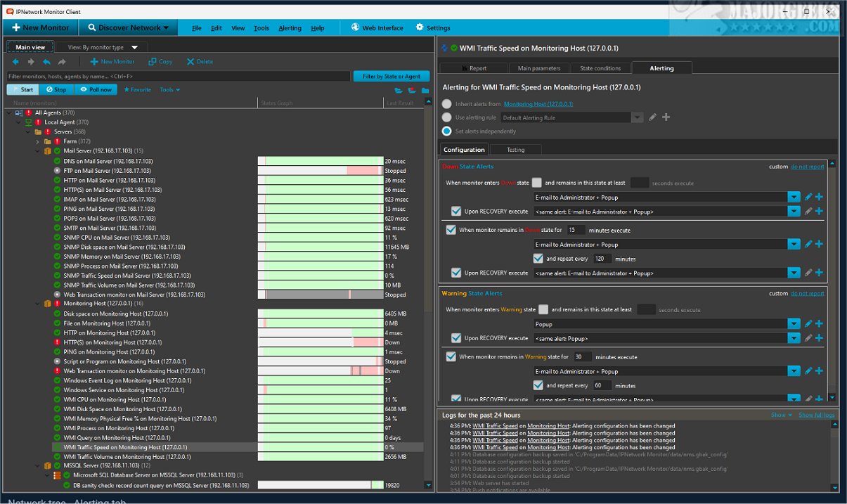The width and height of the screenshot is (847, 504).
Task: Click the Report tab icon
Action: [464, 68]
